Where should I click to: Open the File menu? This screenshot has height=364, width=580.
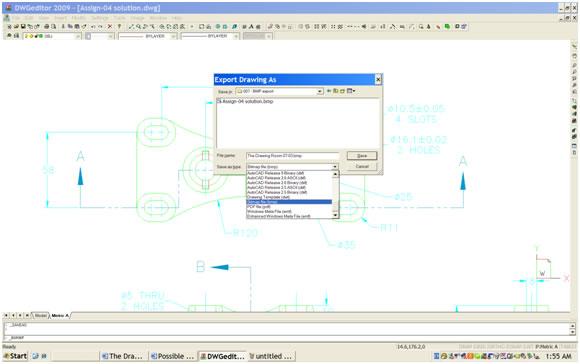coord(16,18)
